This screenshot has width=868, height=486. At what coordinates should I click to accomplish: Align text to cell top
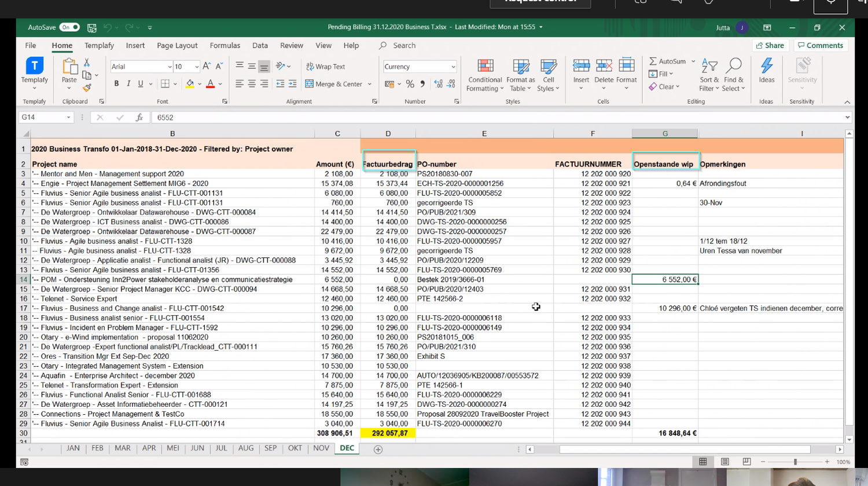[240, 66]
